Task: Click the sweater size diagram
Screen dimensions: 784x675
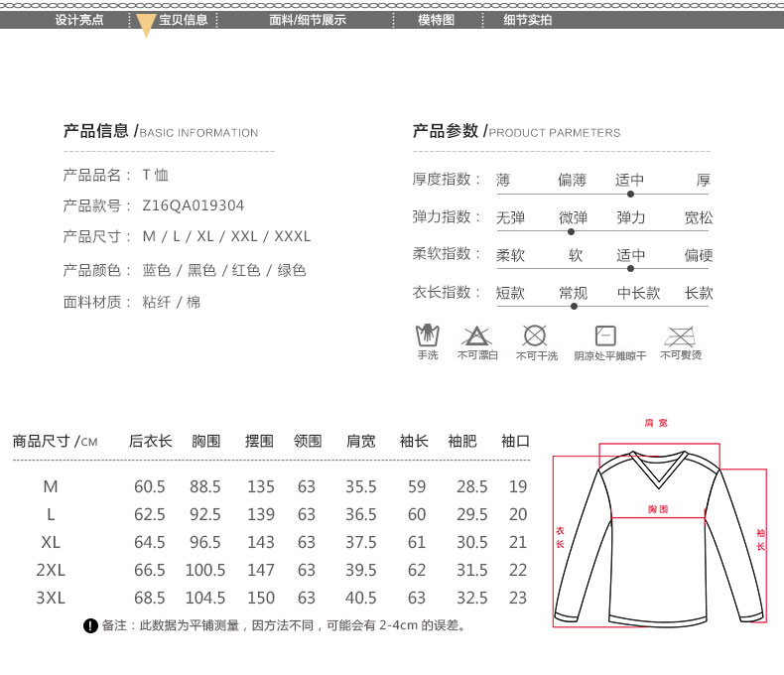Action: [x=659, y=535]
